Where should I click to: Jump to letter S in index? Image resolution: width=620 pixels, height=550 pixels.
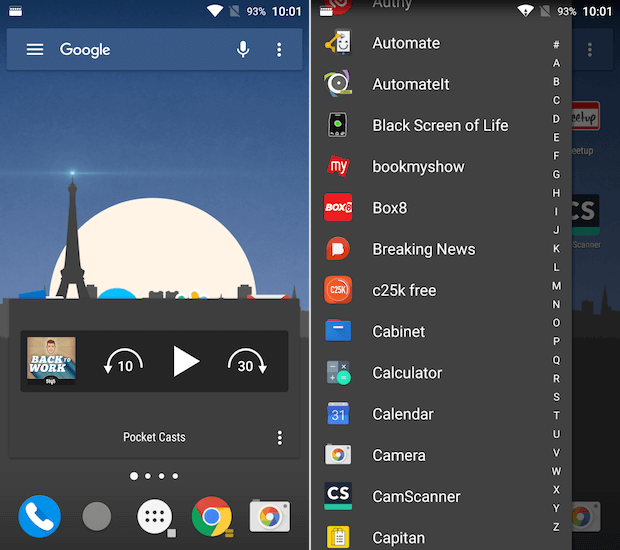[x=556, y=397]
